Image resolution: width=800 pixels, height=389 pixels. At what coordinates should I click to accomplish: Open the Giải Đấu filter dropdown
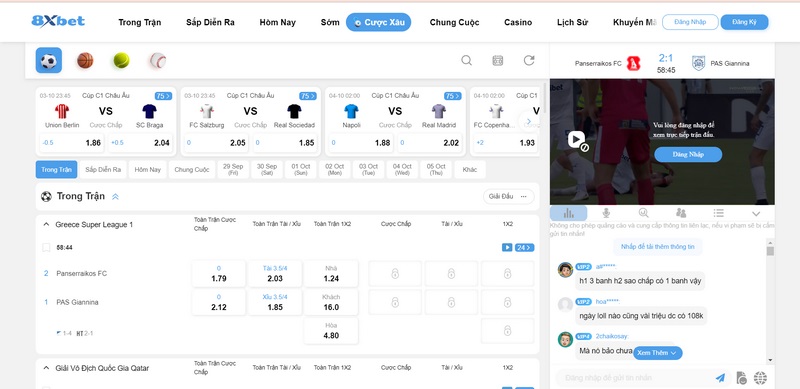click(509, 197)
